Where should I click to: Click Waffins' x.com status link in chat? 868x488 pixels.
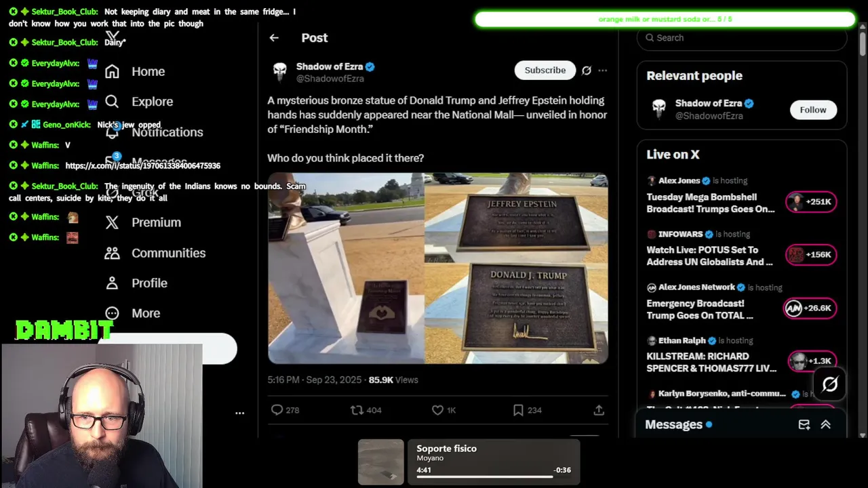(142, 165)
